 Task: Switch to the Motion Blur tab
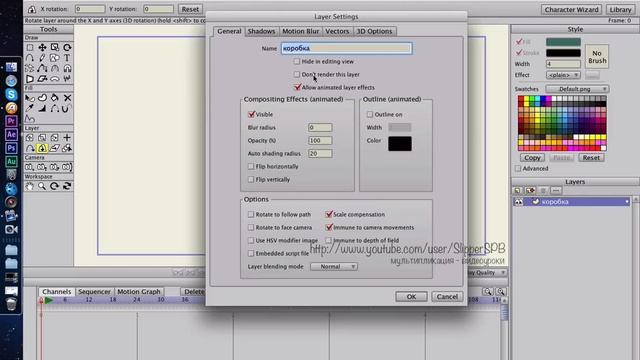point(300,31)
